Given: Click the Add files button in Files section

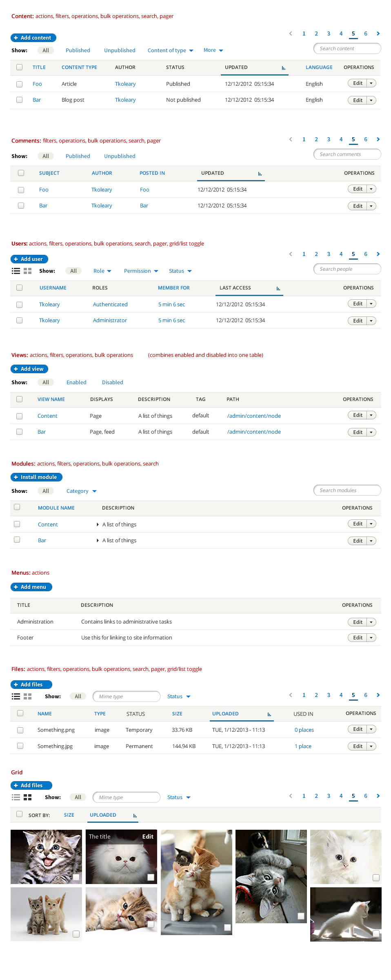Looking at the screenshot, I should tap(31, 684).
